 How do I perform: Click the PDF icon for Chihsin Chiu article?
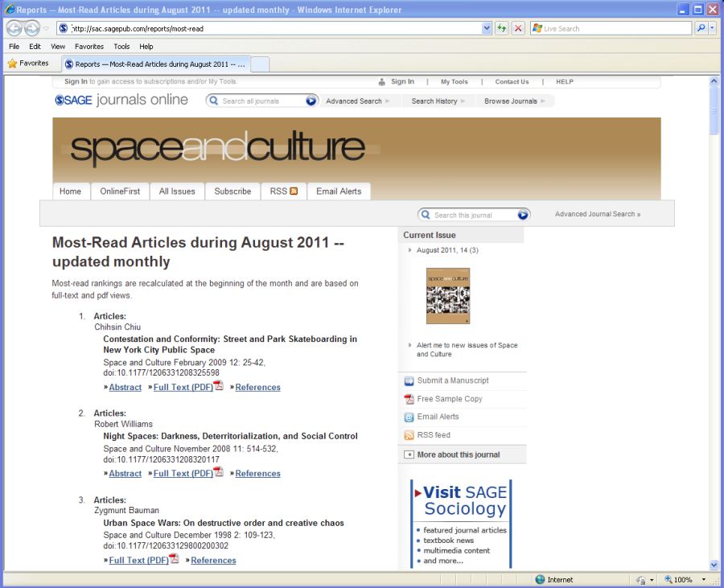(218, 385)
